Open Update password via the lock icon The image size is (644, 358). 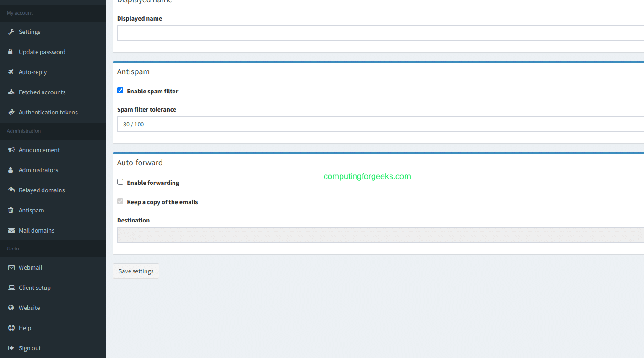click(10, 52)
